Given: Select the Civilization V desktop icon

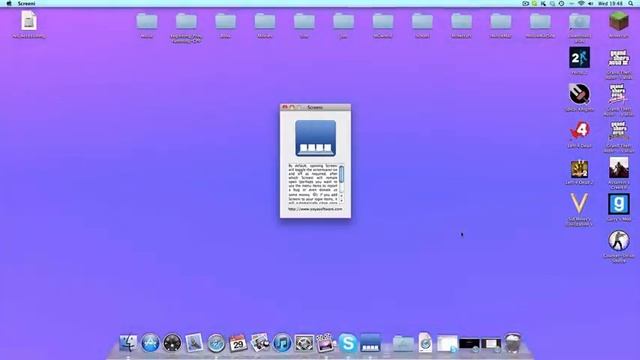Looking at the screenshot, I should (579, 204).
